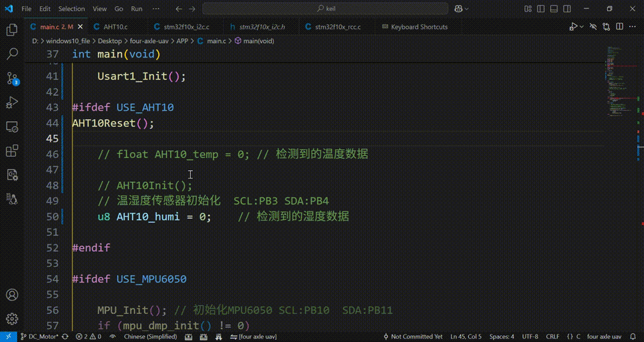Open the Customize Layout control
Viewport: 644px width, 342px height.
point(528,9)
